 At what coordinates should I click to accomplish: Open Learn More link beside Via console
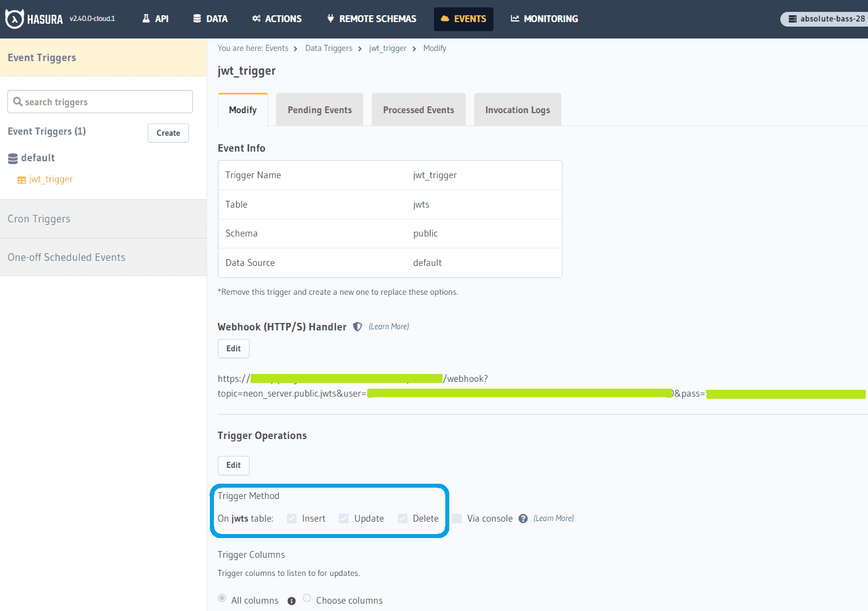pos(553,518)
